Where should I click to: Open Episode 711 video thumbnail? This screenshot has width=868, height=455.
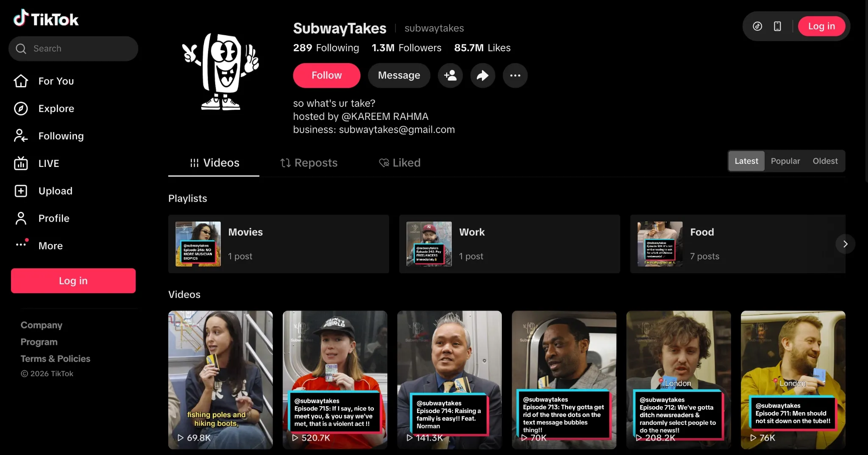pos(793,380)
